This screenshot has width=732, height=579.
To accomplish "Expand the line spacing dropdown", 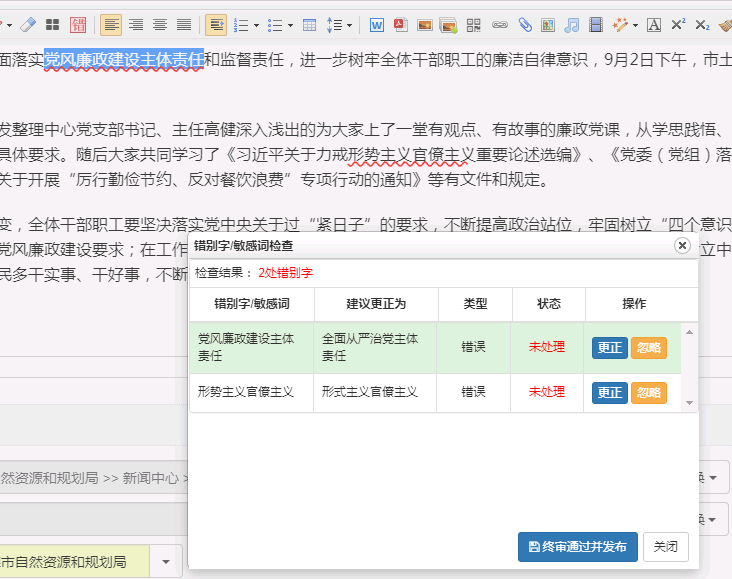I will (x=347, y=25).
